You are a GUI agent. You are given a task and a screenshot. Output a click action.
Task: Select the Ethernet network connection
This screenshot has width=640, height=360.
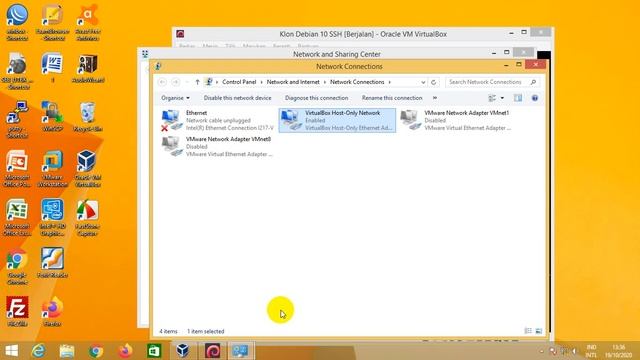[217, 120]
